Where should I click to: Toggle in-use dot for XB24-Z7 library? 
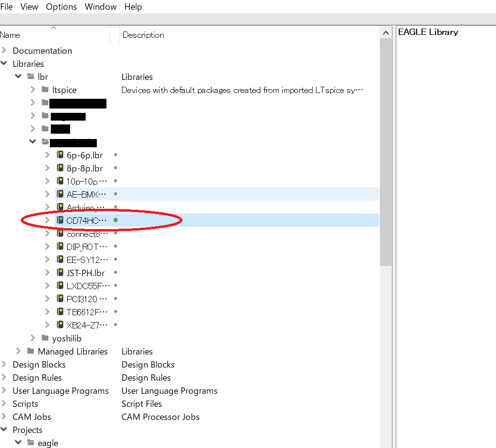(x=116, y=324)
